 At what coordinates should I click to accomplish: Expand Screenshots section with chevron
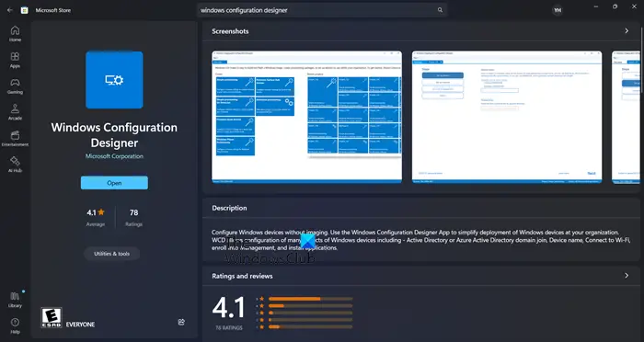tap(627, 30)
